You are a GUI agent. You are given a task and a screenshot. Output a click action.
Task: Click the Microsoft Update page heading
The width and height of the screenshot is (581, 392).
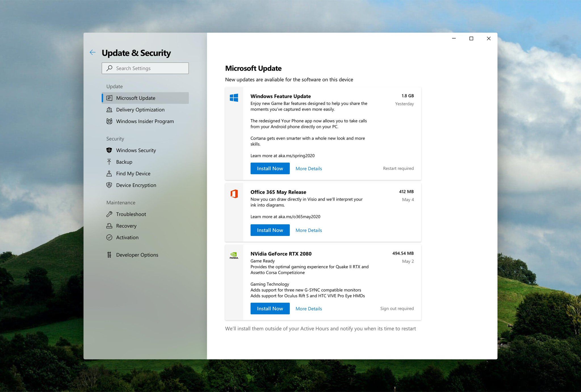(253, 68)
